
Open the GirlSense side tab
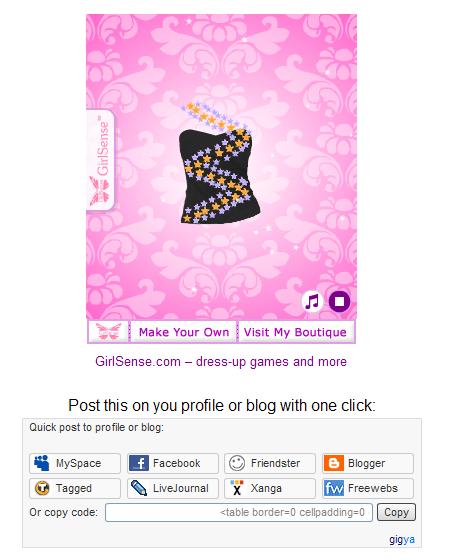pos(100,160)
